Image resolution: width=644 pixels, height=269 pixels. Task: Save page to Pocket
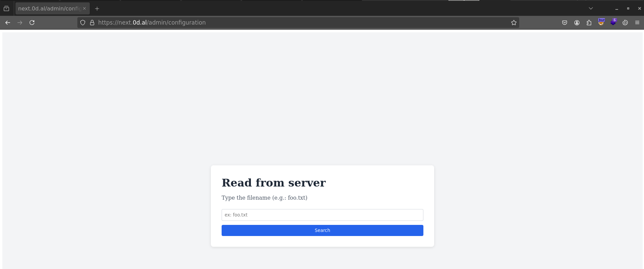pyautogui.click(x=565, y=23)
